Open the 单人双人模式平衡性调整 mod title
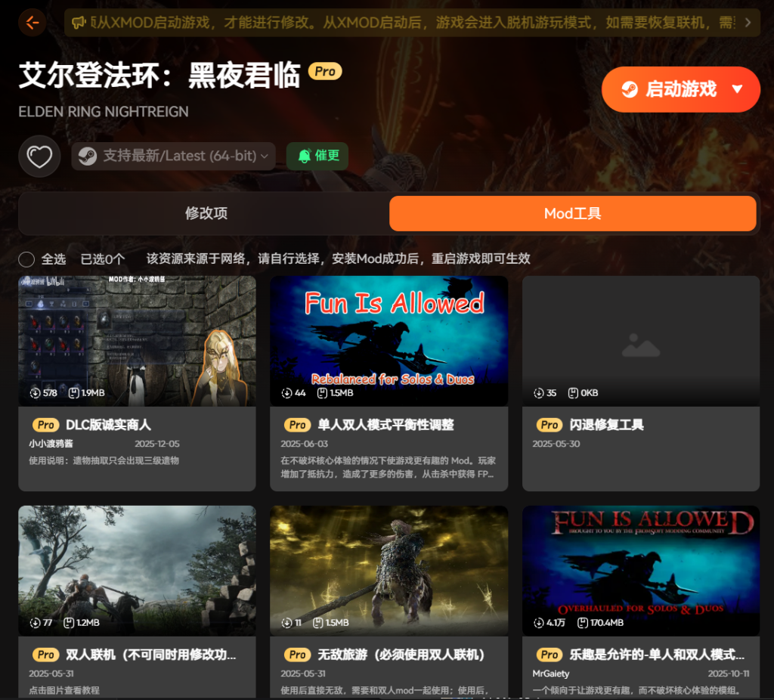Screen dimensions: 774x700 tap(385, 425)
